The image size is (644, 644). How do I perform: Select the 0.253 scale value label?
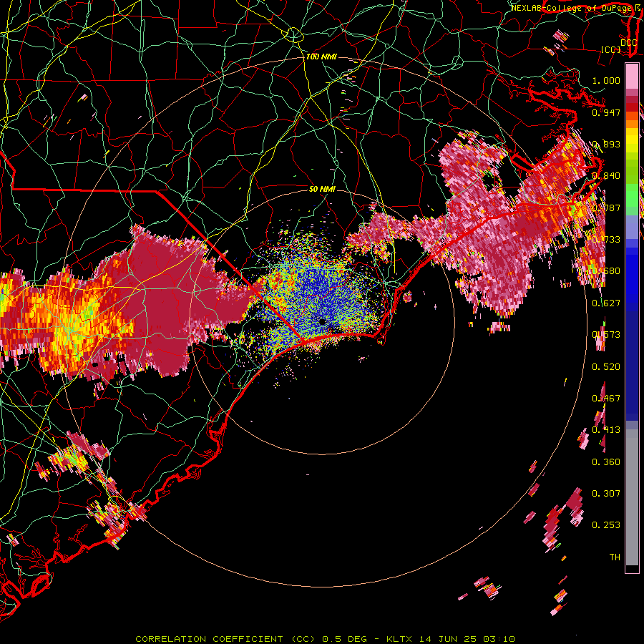click(x=606, y=525)
